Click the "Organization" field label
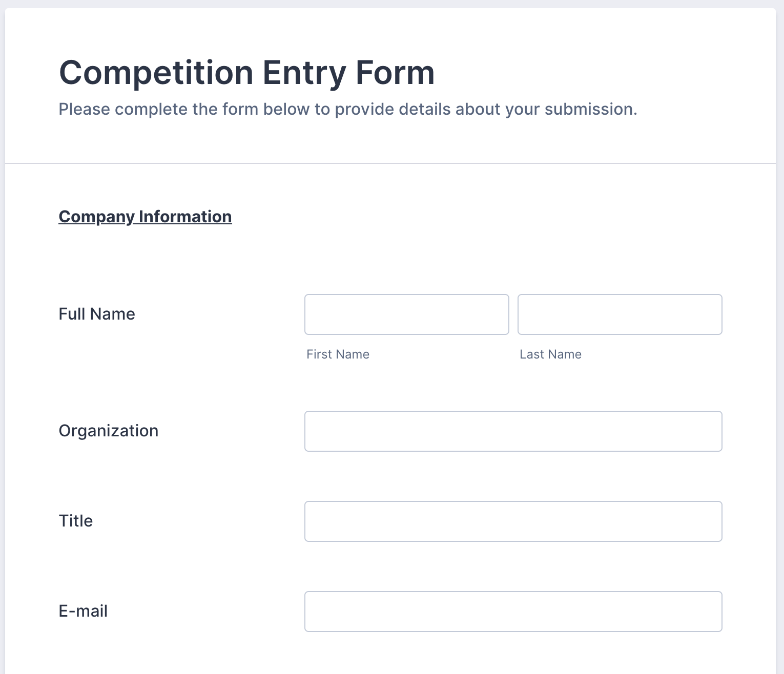Image resolution: width=784 pixels, height=674 pixels. coord(109,431)
